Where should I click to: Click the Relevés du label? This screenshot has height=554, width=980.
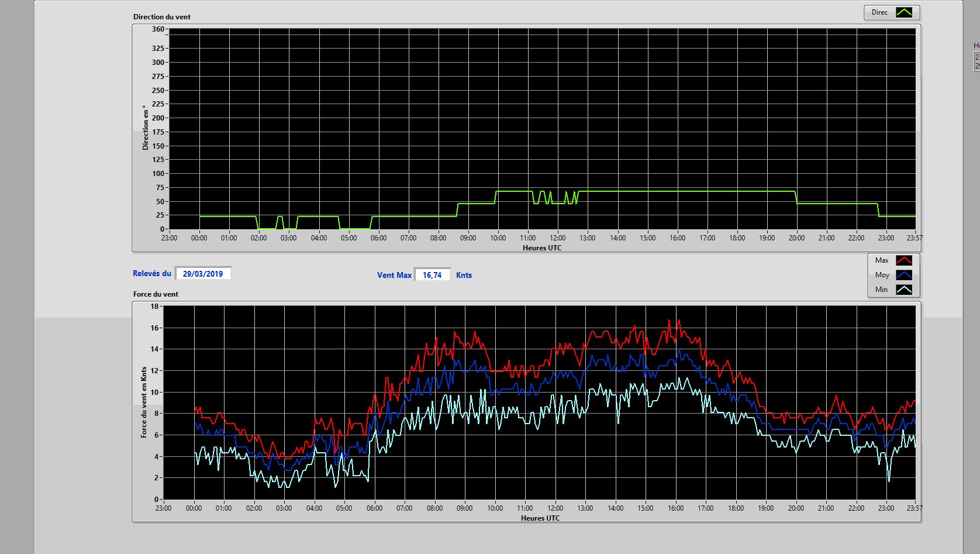click(152, 273)
